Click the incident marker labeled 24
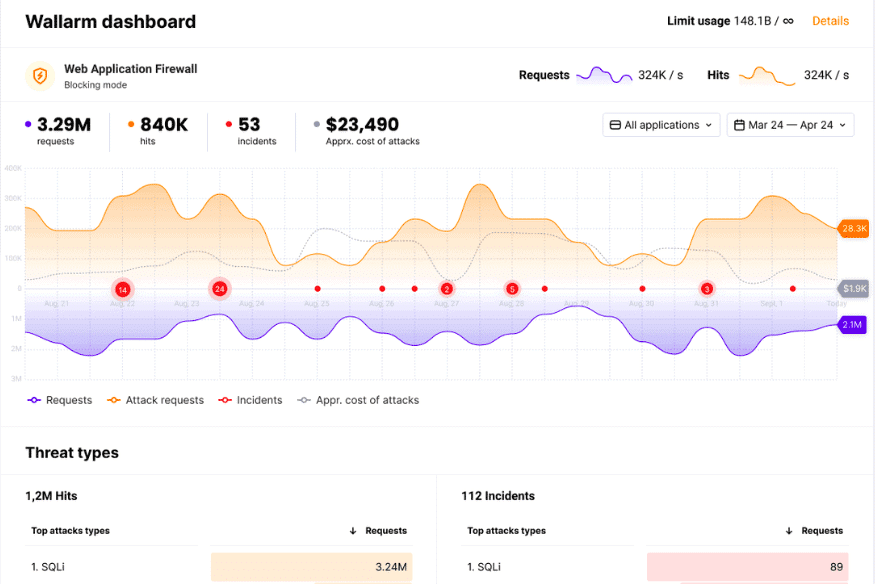 click(219, 289)
